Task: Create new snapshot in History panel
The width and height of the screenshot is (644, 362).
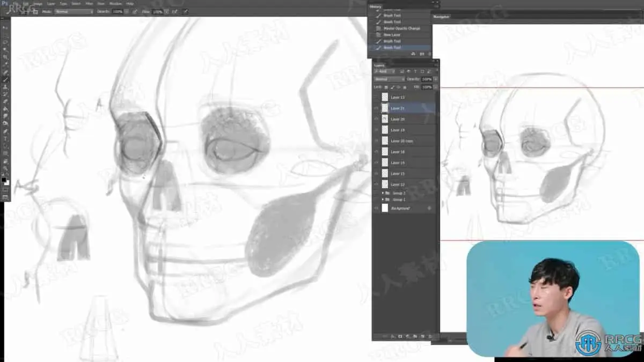Action: [x=421, y=54]
